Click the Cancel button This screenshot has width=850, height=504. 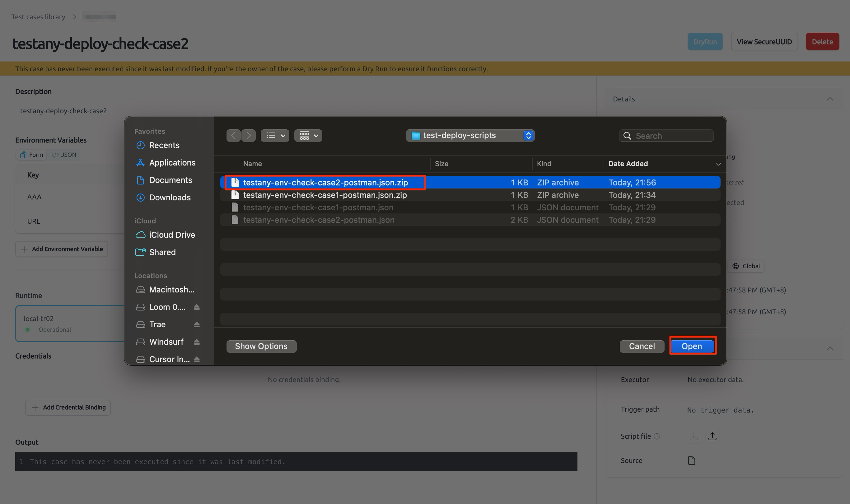point(642,346)
